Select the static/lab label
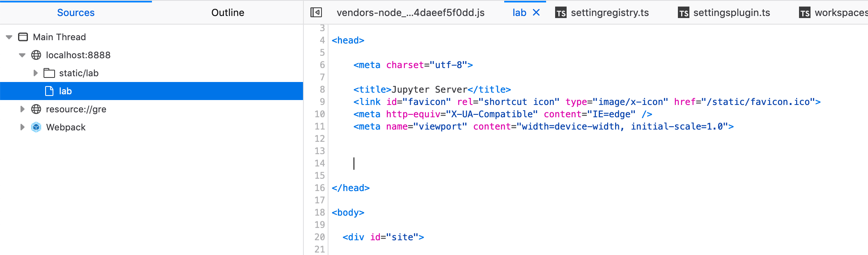 (x=79, y=73)
